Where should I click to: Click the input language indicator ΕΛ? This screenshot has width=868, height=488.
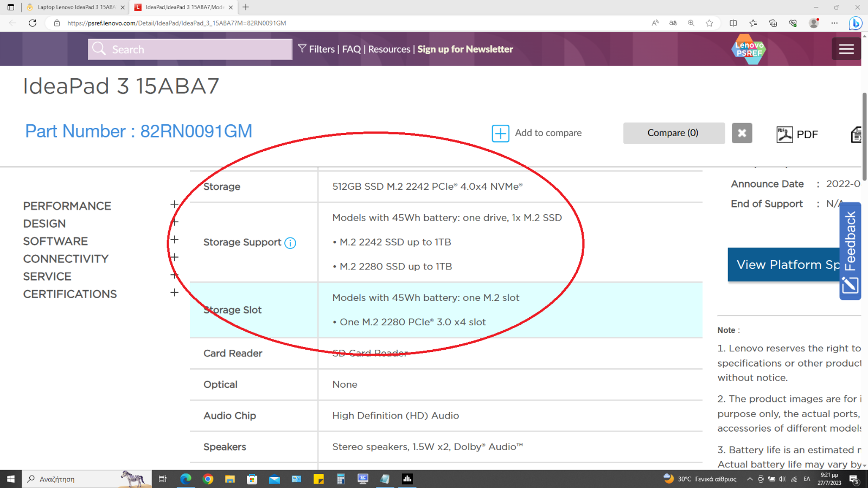pos(807,479)
